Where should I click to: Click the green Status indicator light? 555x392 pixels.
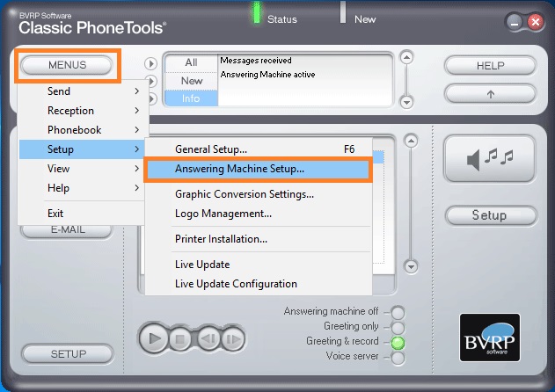[x=256, y=13]
